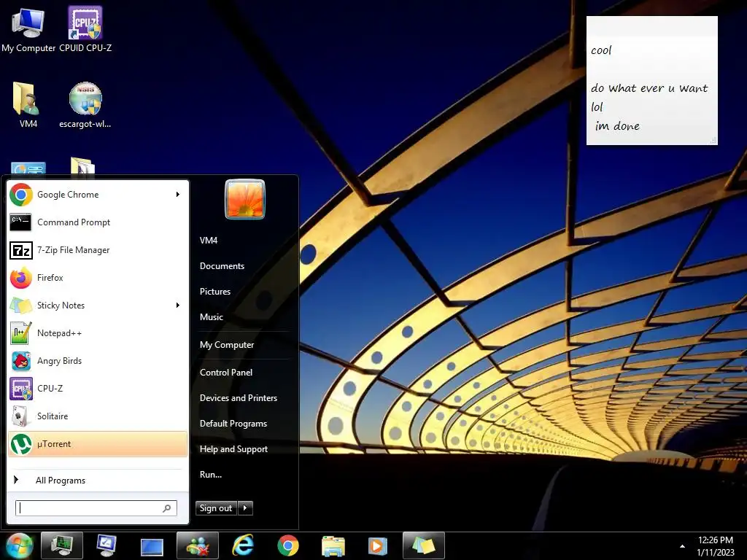
Task: Expand Google Chrome jump list arrow
Action: click(178, 194)
